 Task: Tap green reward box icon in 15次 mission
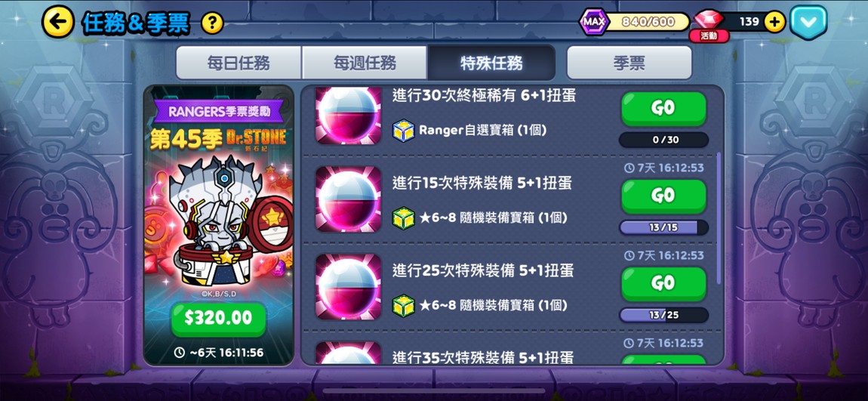[x=404, y=217]
